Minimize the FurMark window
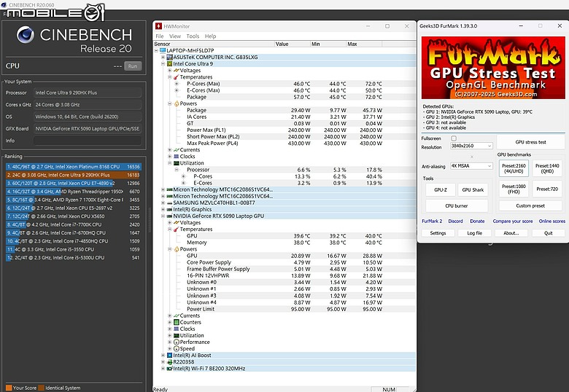This screenshot has height=392, width=569. coord(521,26)
